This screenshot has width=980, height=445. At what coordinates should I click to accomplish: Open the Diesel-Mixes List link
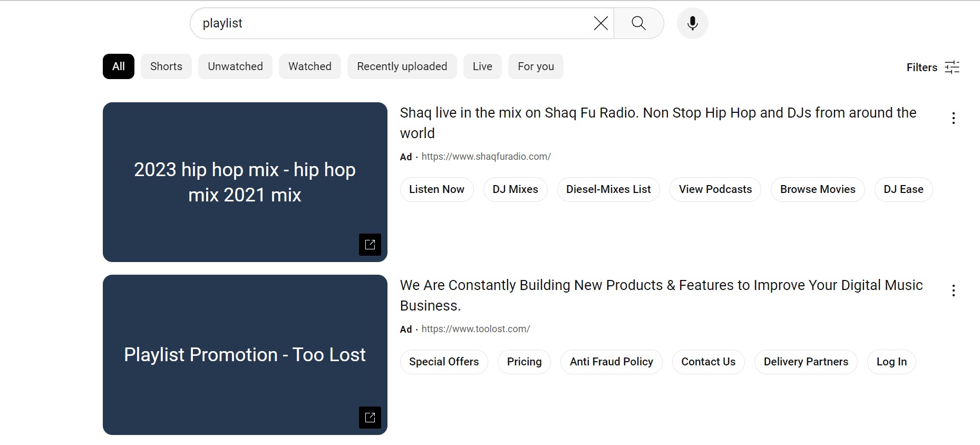click(x=608, y=189)
